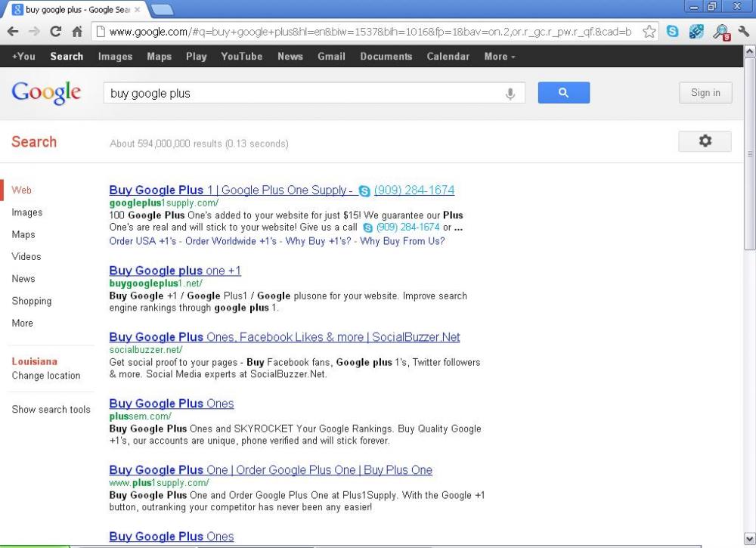Viewport: 756px width, 548px height.
Task: Reload the page with the refresh icon
Action: click(x=55, y=32)
